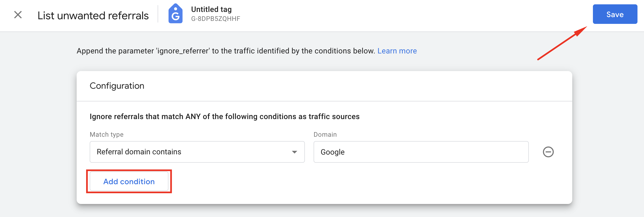The height and width of the screenshot is (217, 644).
Task: Click the Save button
Action: point(615,14)
